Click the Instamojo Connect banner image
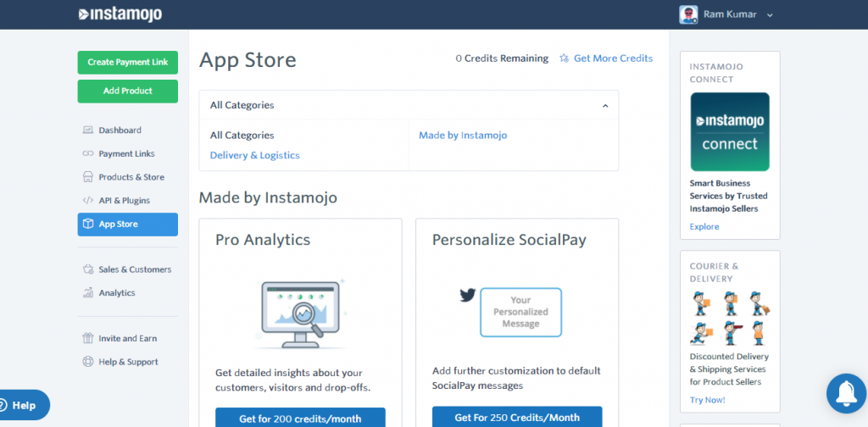Viewport: 868px width, 427px height. pyautogui.click(x=730, y=132)
